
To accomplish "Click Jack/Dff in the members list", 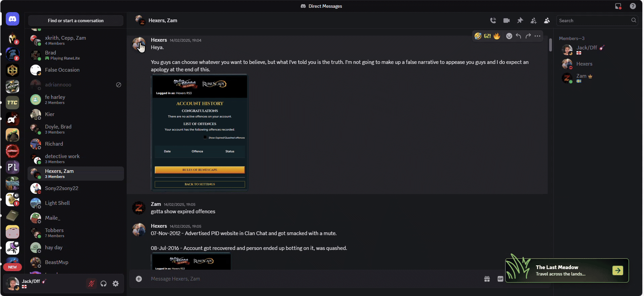I will (x=598, y=50).
